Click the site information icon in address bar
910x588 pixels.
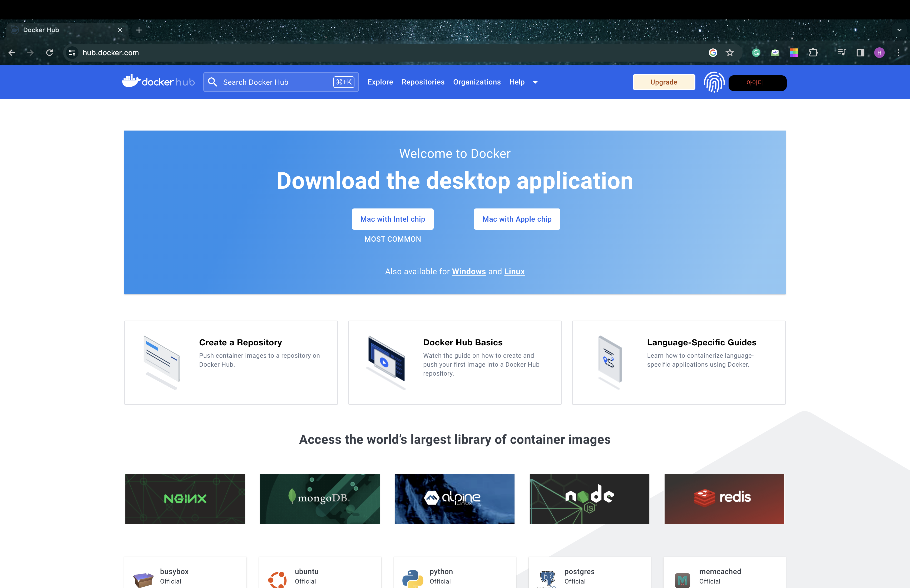point(72,53)
